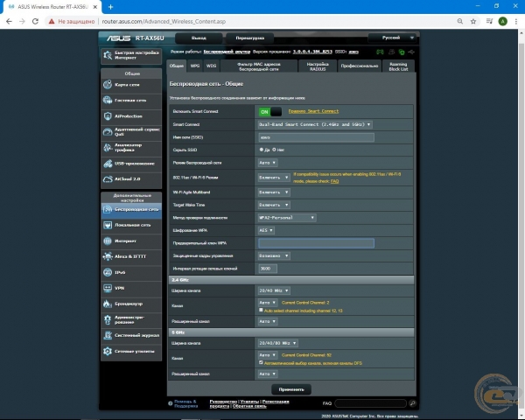
Task: Bookmark this page with the star icon
Action: click(x=473, y=21)
